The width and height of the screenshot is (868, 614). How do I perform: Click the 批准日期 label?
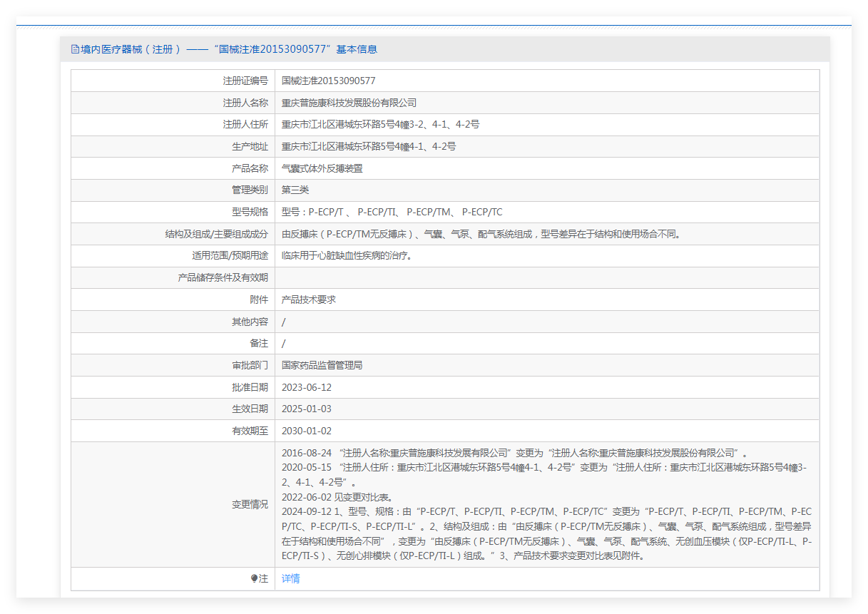click(x=250, y=388)
